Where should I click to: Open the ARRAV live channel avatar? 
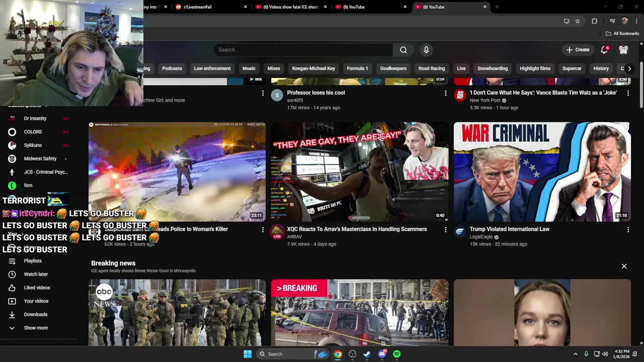pos(277,232)
